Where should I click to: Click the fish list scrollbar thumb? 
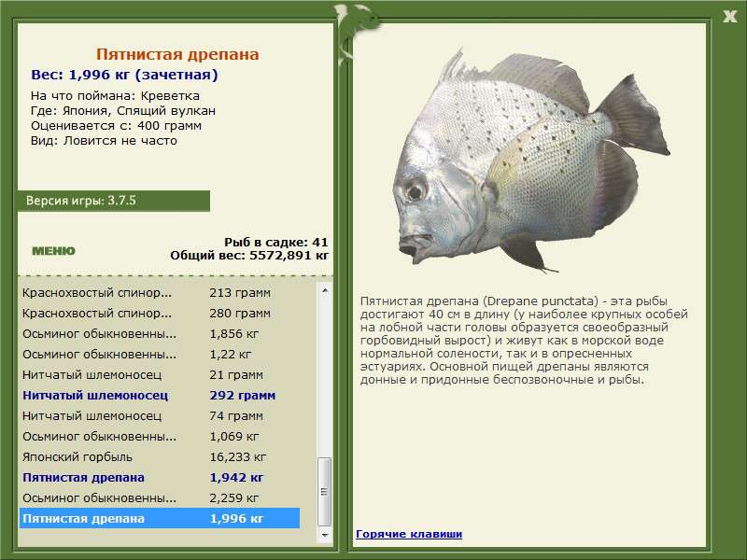click(x=324, y=492)
